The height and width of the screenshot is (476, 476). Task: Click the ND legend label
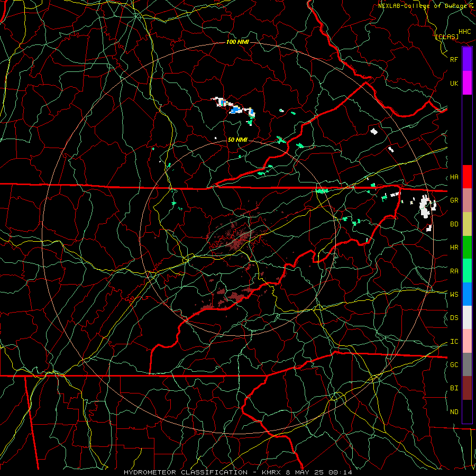454,412
